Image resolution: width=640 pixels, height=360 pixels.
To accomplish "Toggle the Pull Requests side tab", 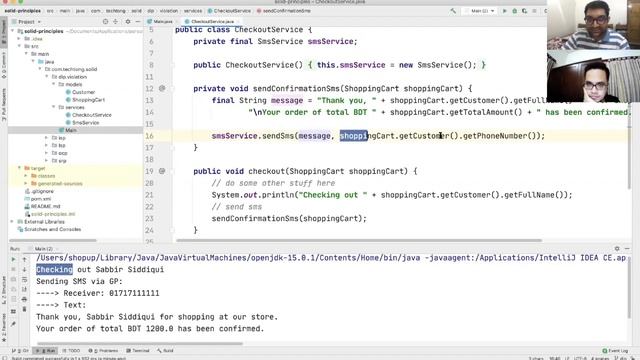I will click(4, 105).
